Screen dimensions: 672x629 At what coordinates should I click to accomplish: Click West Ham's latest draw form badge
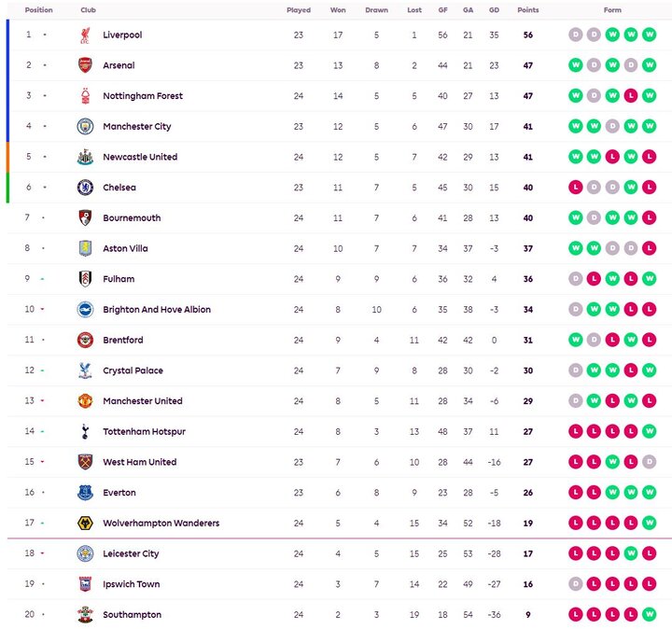[x=650, y=462]
